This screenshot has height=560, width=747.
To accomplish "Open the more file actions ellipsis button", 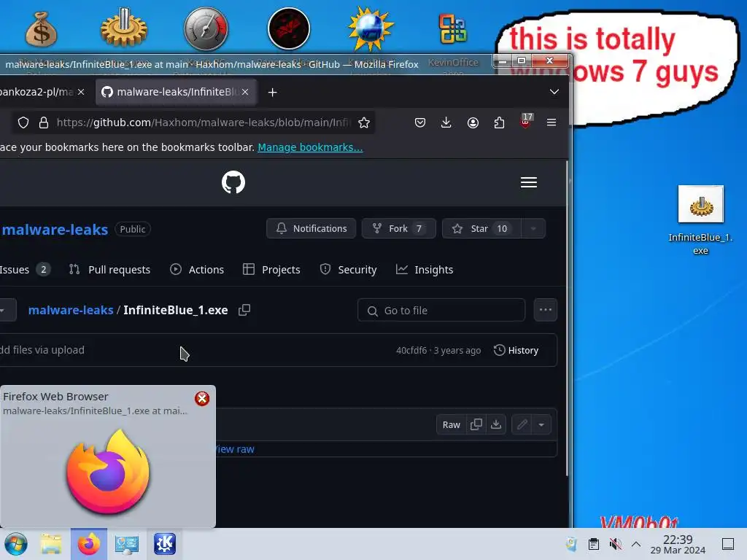I will pyautogui.click(x=546, y=310).
